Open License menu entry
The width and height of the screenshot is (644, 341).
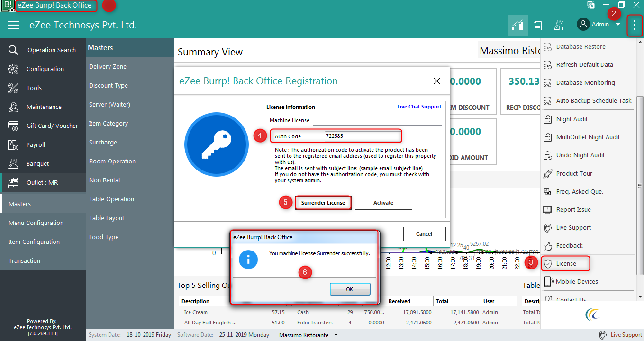[x=588, y=263]
